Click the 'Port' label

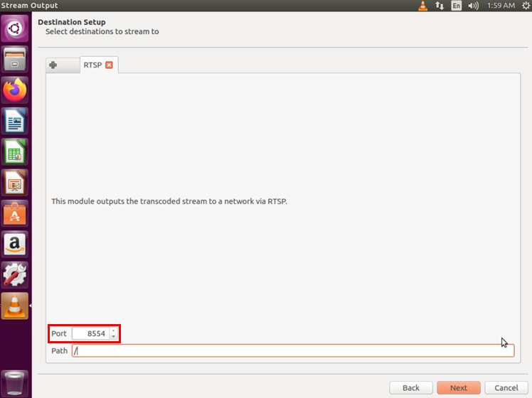coord(59,333)
